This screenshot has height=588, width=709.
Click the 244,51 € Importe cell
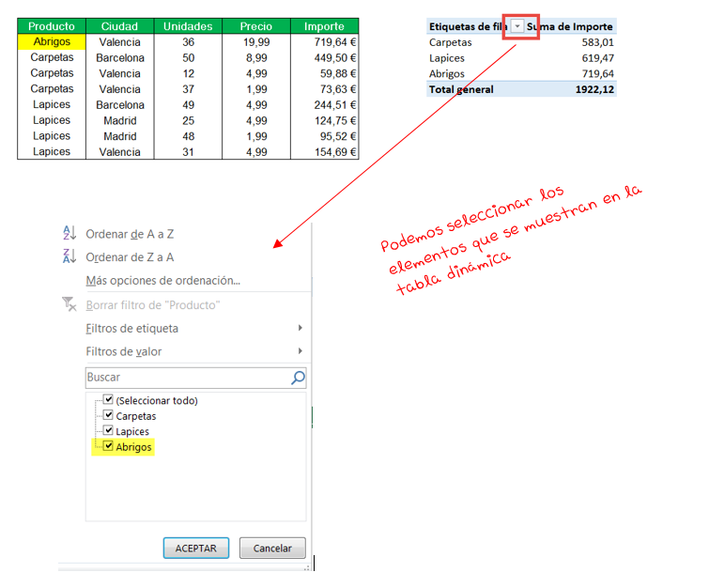pyautogui.click(x=325, y=105)
